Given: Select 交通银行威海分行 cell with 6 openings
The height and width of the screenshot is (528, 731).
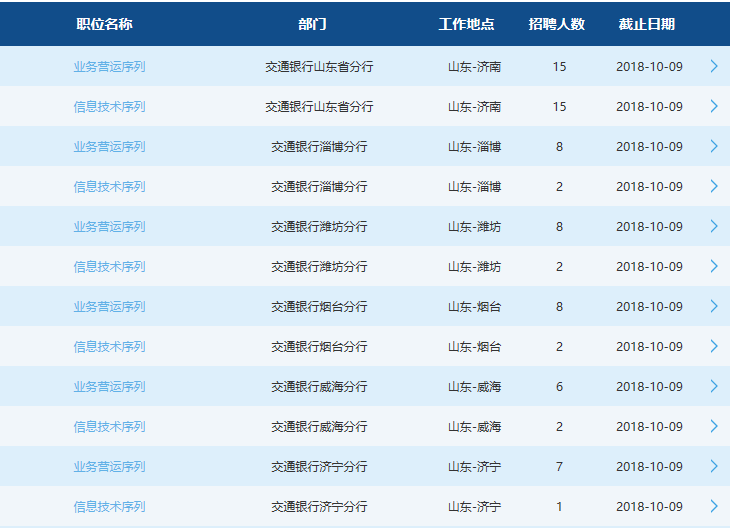Looking at the screenshot, I should pos(319,387).
